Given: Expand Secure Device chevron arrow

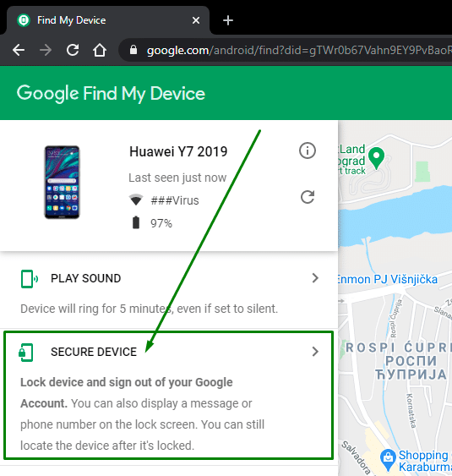Looking at the screenshot, I should coord(315,352).
